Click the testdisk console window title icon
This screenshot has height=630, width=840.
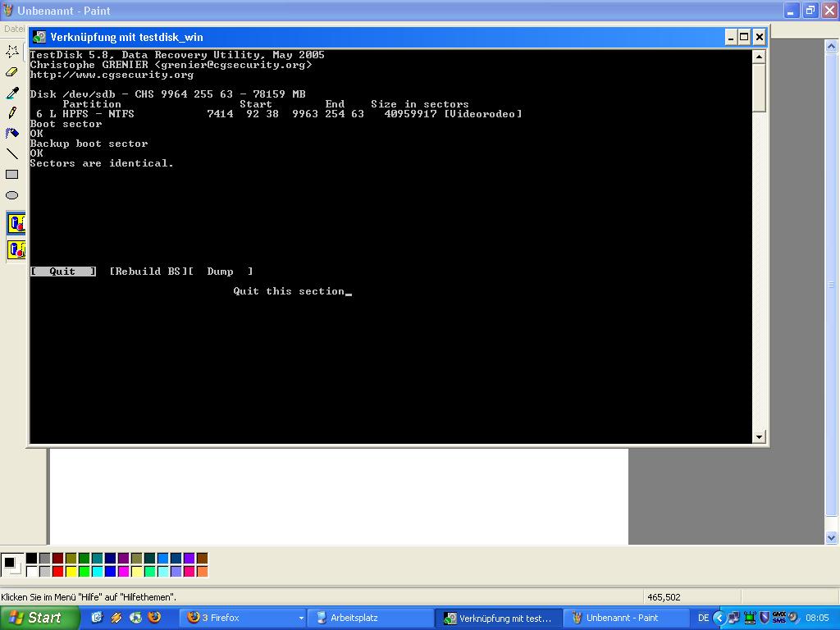click(x=39, y=37)
